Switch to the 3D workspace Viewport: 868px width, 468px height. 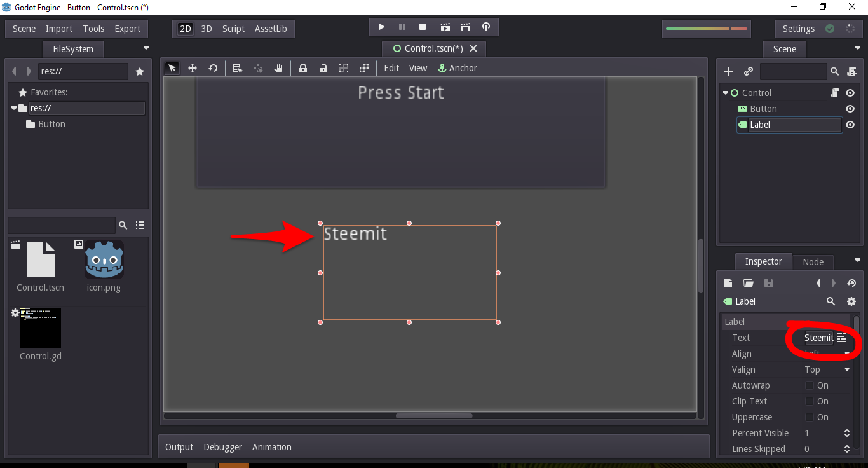click(x=207, y=29)
